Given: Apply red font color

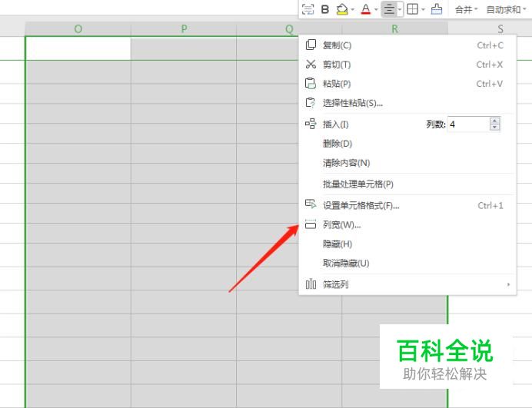Looking at the screenshot, I should click(366, 9).
